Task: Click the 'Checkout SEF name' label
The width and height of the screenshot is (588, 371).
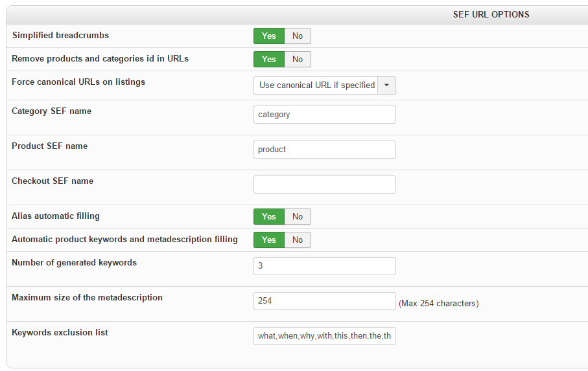Action: [53, 181]
